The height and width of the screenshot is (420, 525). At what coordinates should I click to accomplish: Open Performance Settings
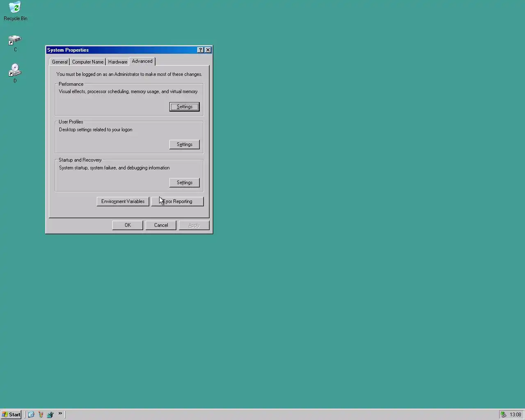pos(185,107)
